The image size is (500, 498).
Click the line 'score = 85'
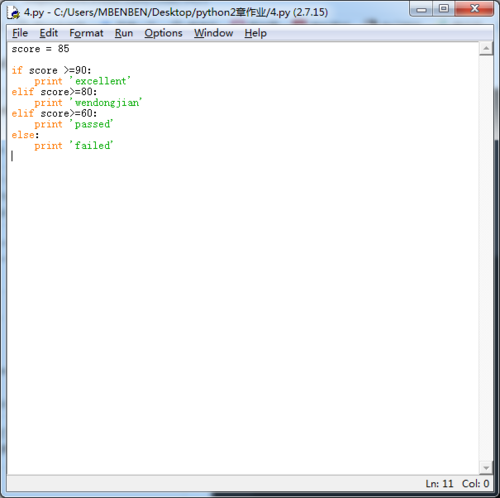pos(40,49)
